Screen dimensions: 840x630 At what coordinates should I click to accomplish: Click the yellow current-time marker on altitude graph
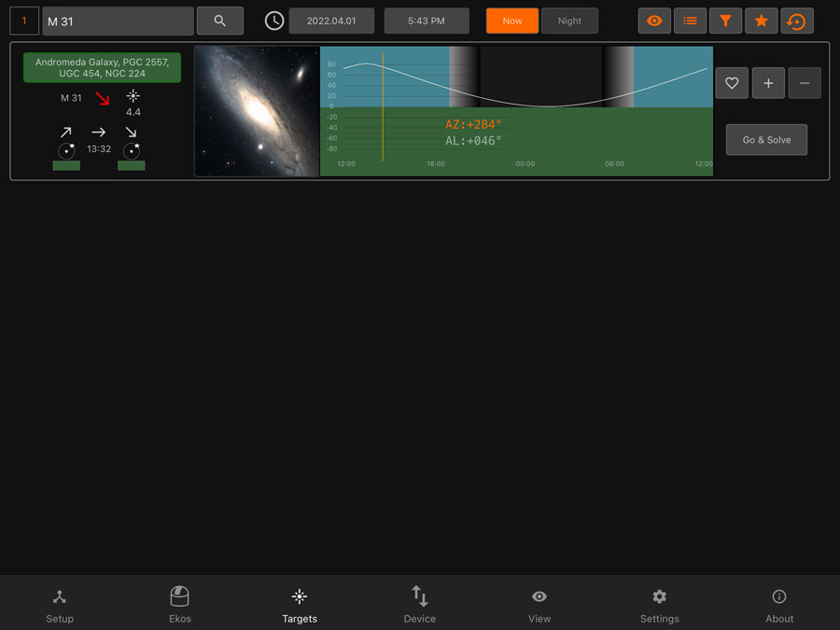pyautogui.click(x=383, y=107)
